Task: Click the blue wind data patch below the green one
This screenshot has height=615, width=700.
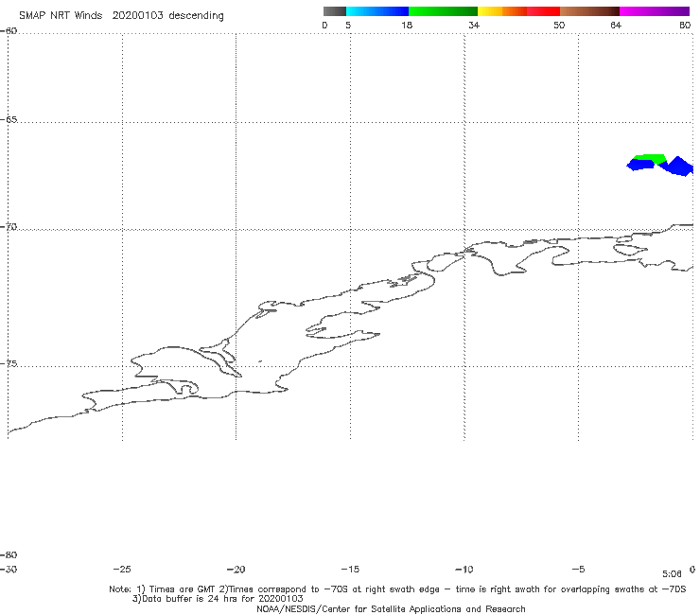Action: 641,165
